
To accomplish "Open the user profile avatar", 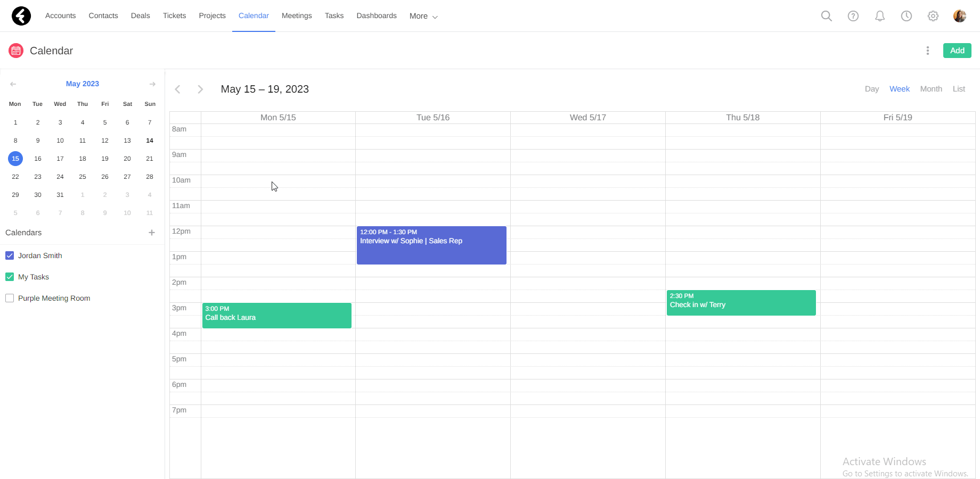I will tap(960, 16).
